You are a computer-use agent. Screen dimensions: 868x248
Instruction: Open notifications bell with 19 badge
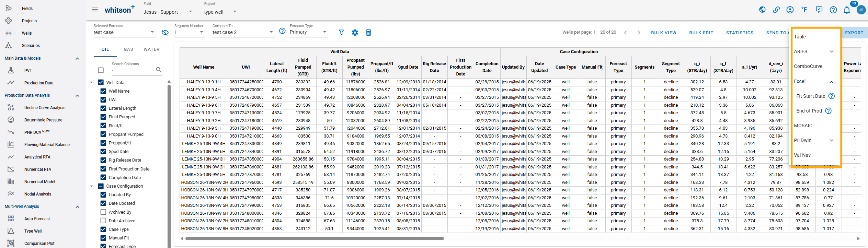coord(847,10)
